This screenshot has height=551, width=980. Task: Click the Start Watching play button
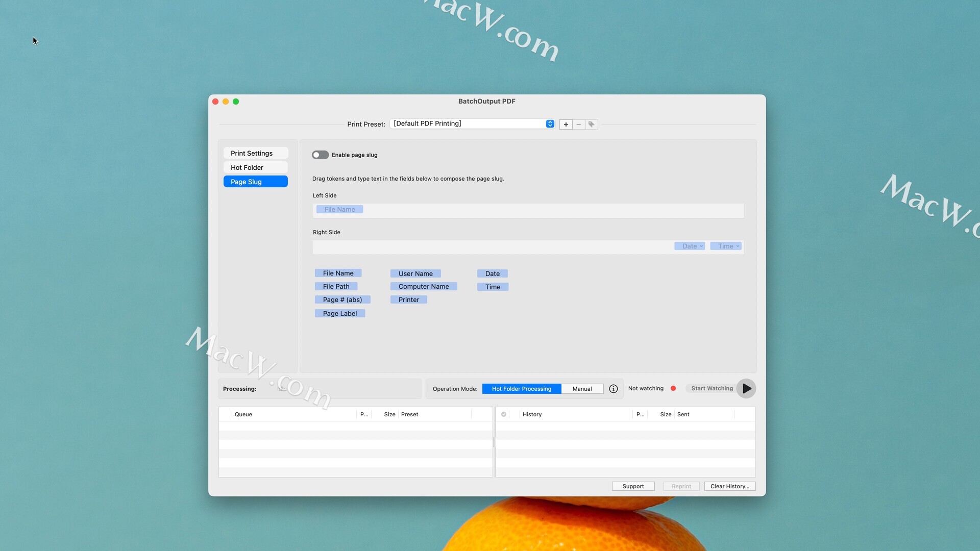tap(746, 389)
